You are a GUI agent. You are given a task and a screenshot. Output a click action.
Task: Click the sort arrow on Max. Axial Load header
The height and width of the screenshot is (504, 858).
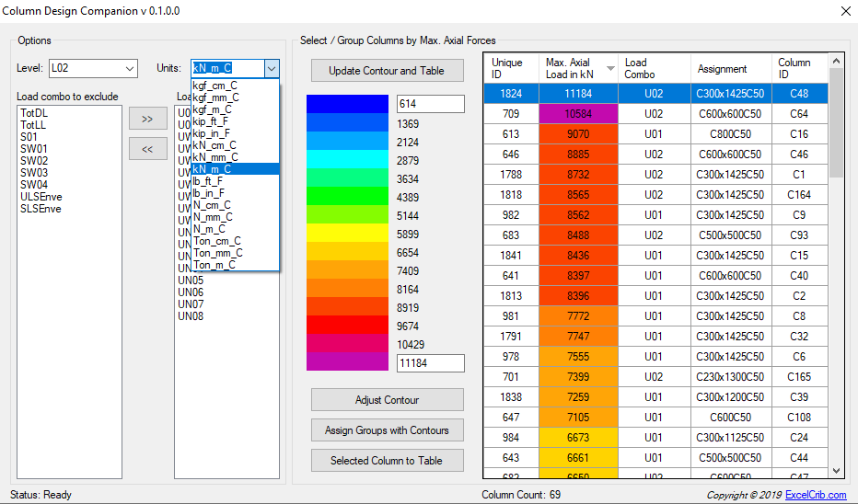pos(609,69)
